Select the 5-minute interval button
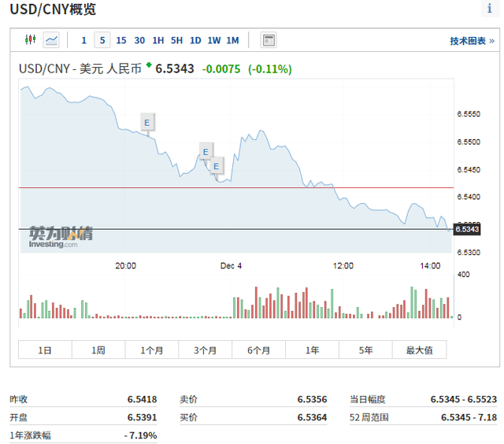Screen dimensions: 504x444 point(102,40)
